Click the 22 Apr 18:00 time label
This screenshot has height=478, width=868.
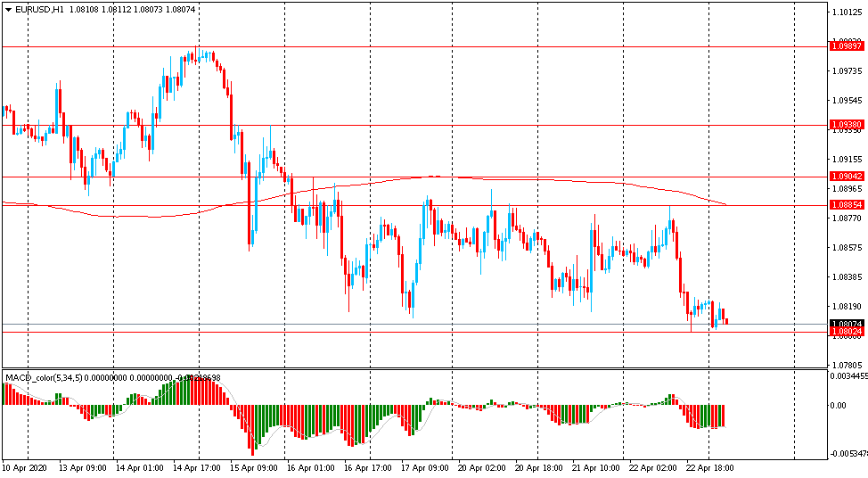click(x=710, y=468)
